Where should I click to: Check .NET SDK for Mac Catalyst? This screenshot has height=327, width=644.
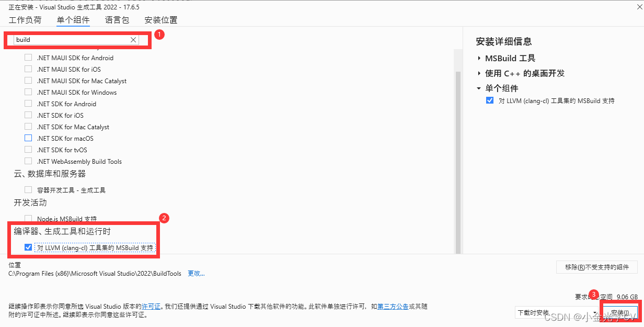click(28, 127)
